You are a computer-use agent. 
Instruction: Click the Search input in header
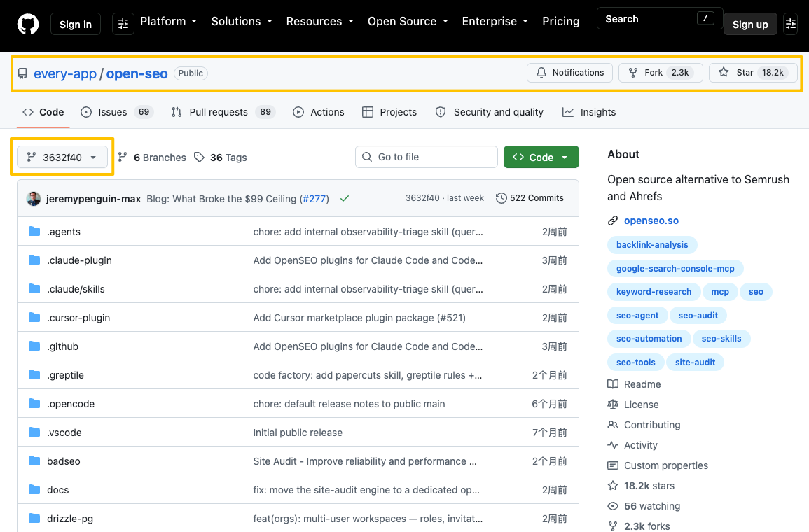coord(659,19)
